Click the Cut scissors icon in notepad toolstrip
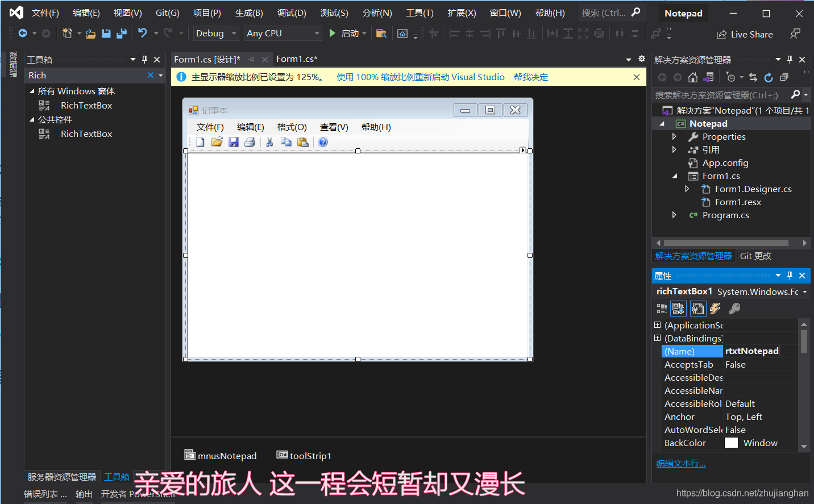814x504 pixels. point(269,142)
